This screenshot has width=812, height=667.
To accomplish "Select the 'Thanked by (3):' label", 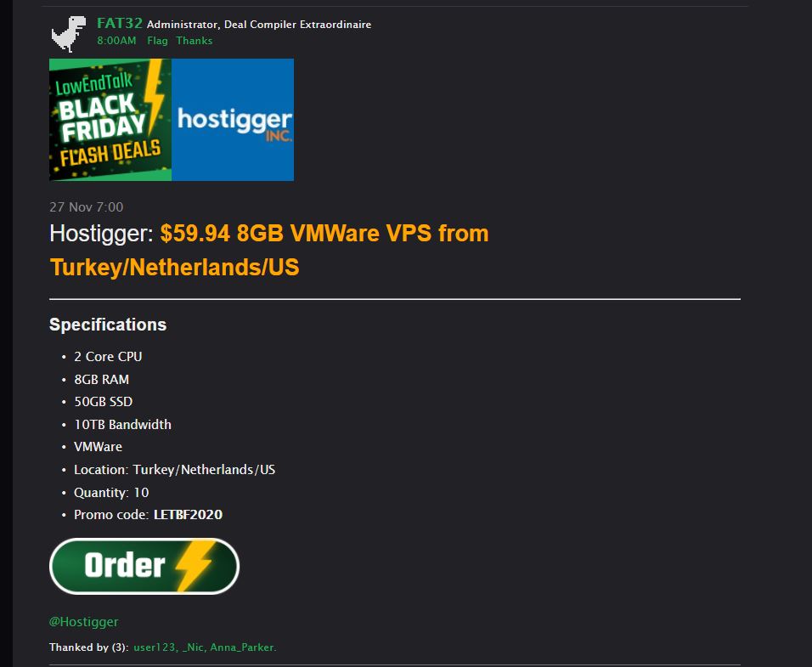I will [x=89, y=647].
